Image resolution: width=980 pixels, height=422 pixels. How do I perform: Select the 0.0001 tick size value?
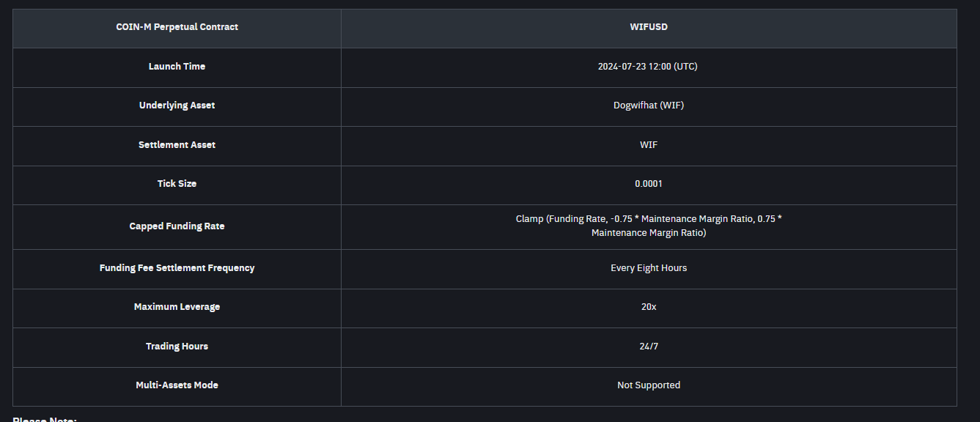[x=649, y=184]
